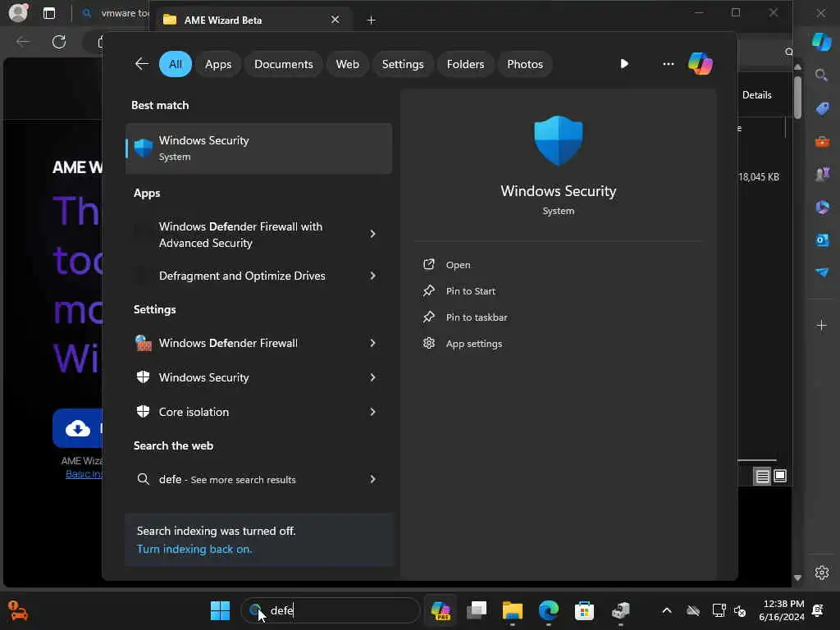The image size is (840, 630).
Task: Open Edge sidebar Shopping tag icon
Action: [822, 109]
